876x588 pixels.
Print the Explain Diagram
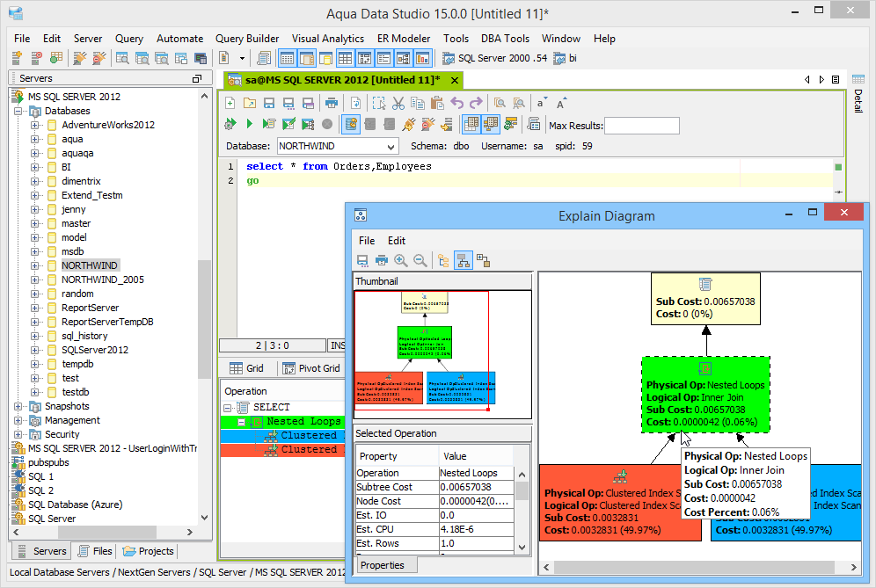[x=382, y=261]
